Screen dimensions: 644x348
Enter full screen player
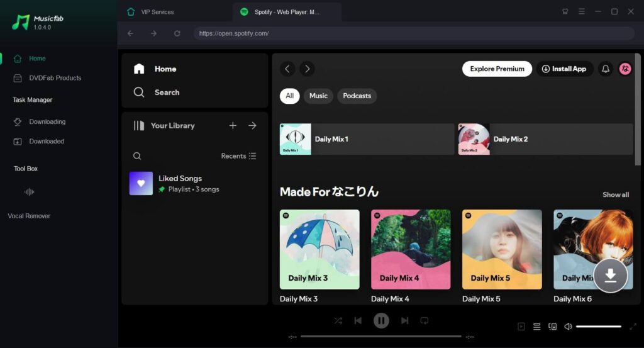633,327
